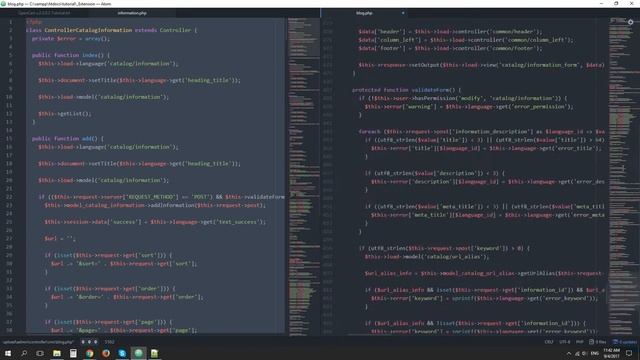Click the 'text_success' line in the left editor
640x360 pixels.
coord(155,222)
